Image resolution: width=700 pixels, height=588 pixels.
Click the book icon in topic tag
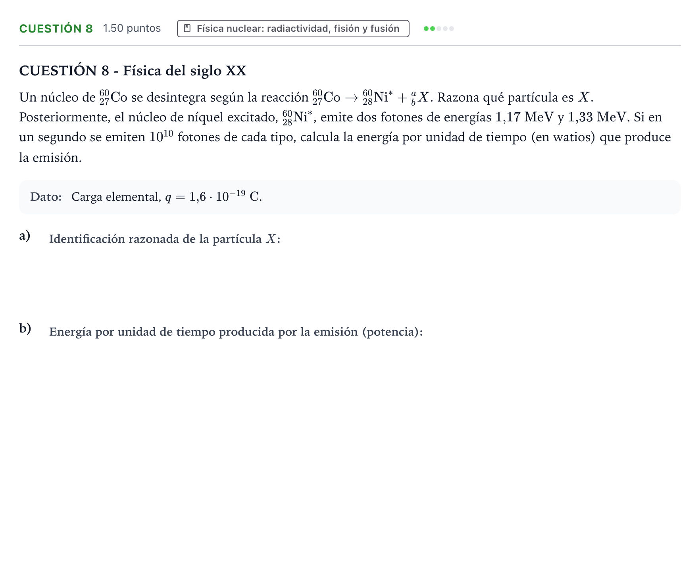(x=187, y=29)
